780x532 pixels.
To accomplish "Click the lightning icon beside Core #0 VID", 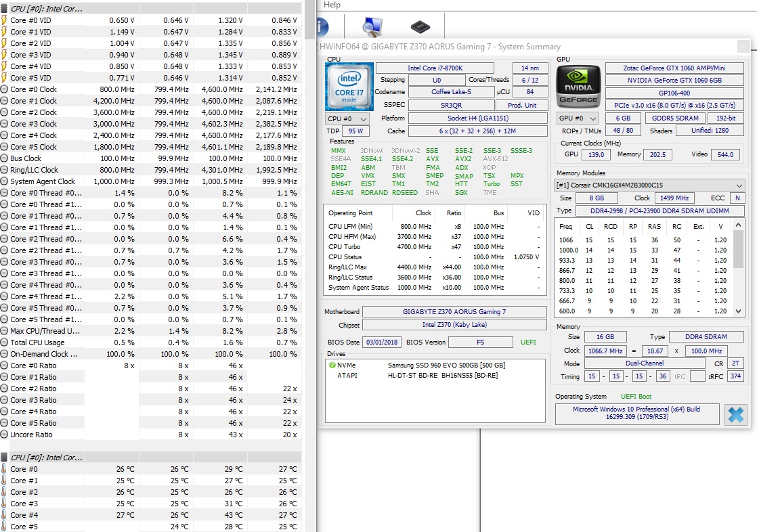I will click(4, 20).
